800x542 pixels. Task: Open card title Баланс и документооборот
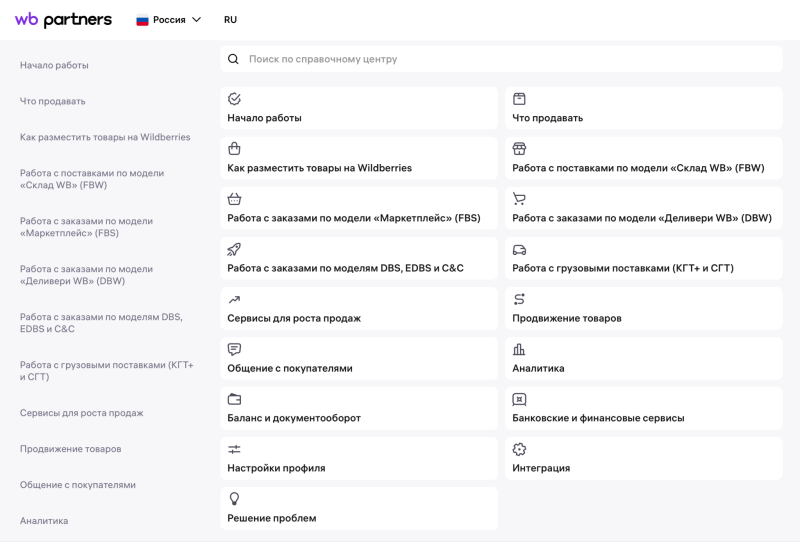(x=294, y=418)
